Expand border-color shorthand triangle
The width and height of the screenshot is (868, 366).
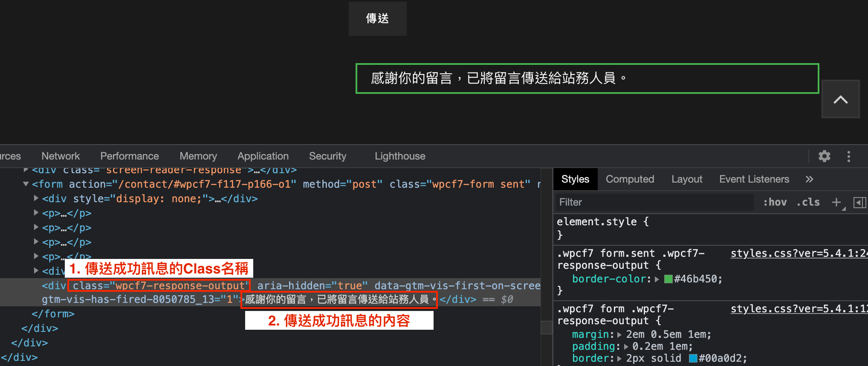(x=657, y=279)
